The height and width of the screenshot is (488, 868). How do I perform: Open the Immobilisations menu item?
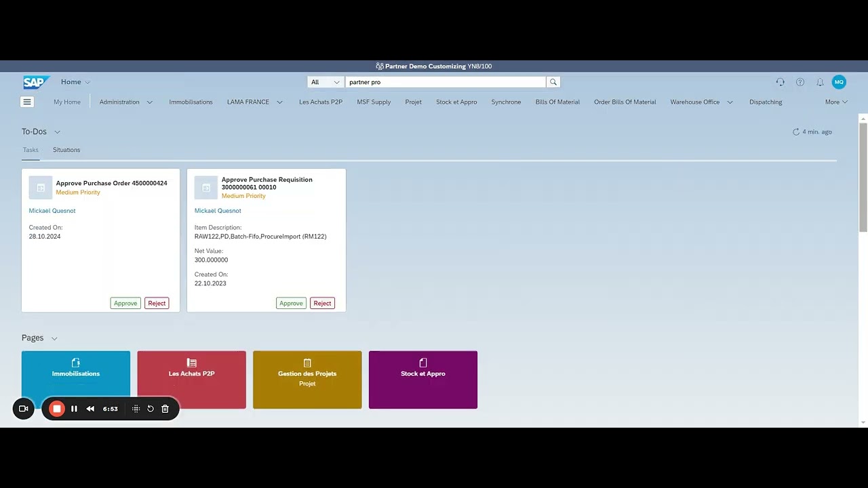(x=191, y=102)
